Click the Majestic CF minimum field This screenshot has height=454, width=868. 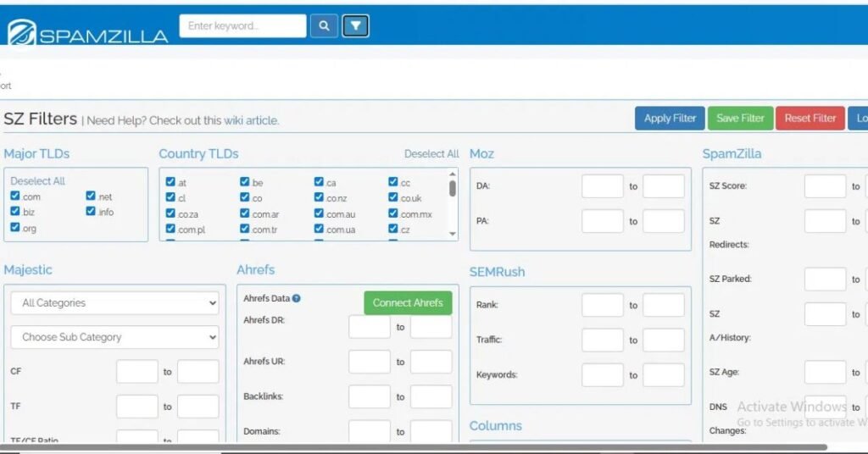pos(137,372)
